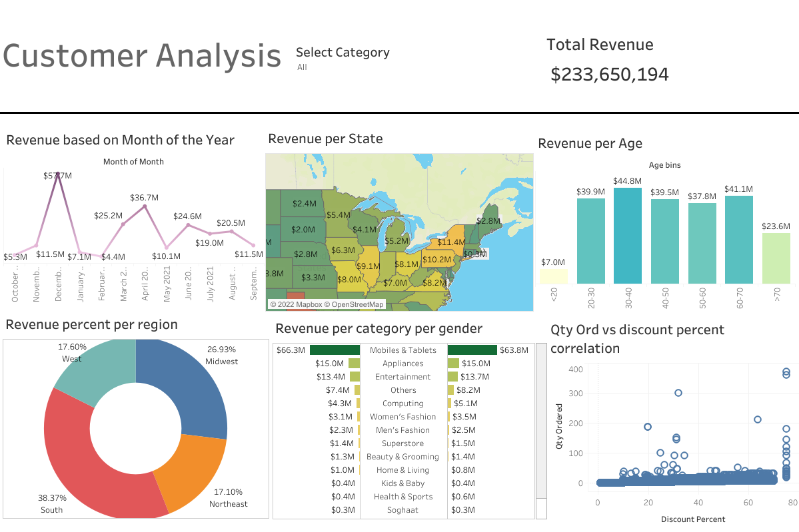Viewport: 799px width, 532px height.
Task: Open the Select Category filter dropdown
Action: click(x=343, y=52)
